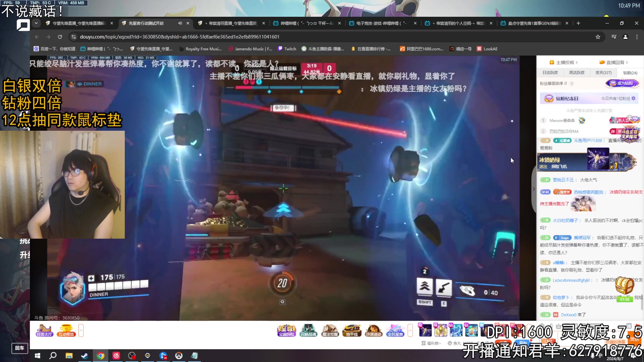Open the Chrome profile avatar icon

pyautogui.click(x=625, y=37)
